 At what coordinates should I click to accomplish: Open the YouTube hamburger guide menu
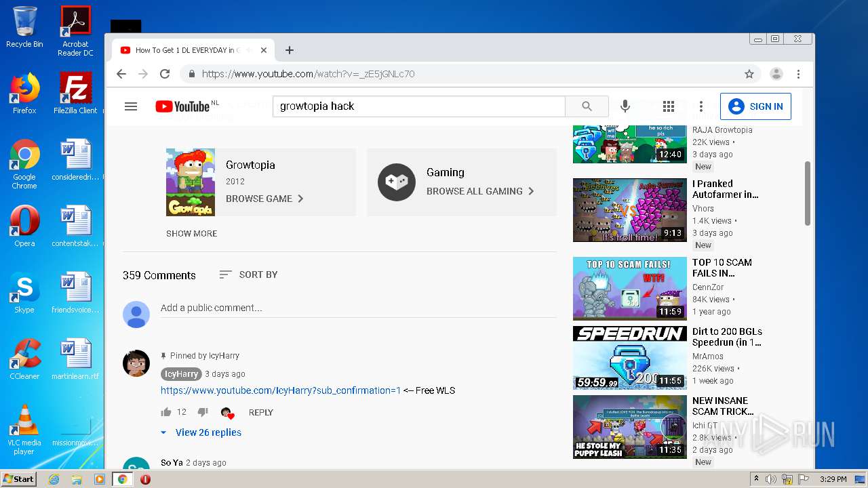(x=131, y=106)
